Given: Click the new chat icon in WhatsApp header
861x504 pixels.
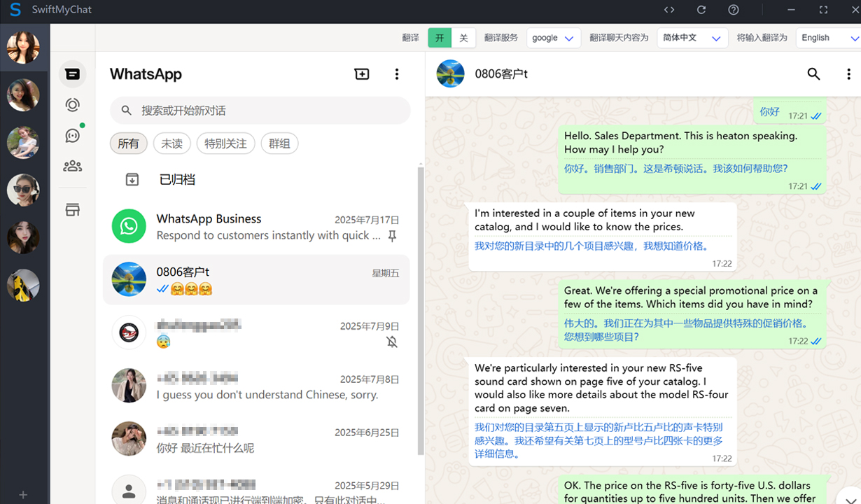Looking at the screenshot, I should (x=362, y=74).
